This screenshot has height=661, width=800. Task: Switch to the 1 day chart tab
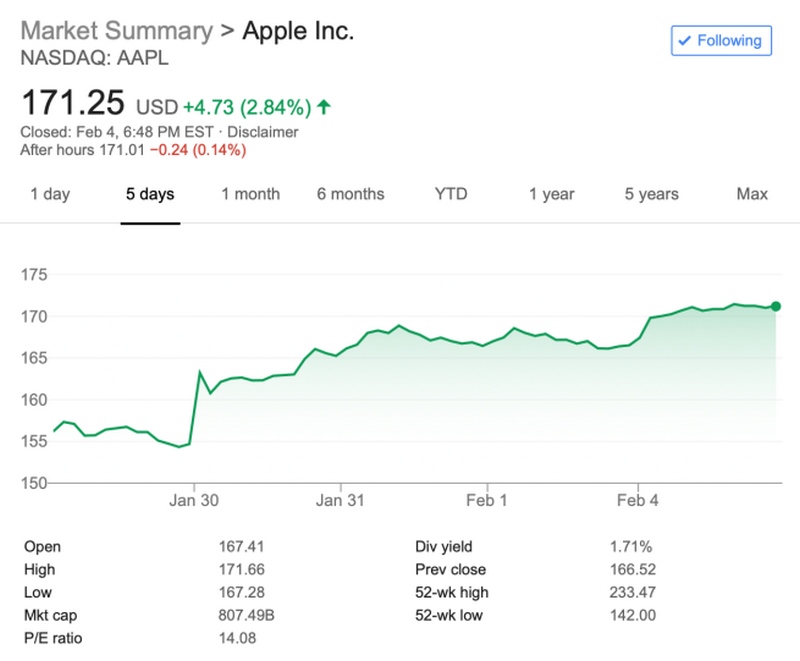click(52, 194)
